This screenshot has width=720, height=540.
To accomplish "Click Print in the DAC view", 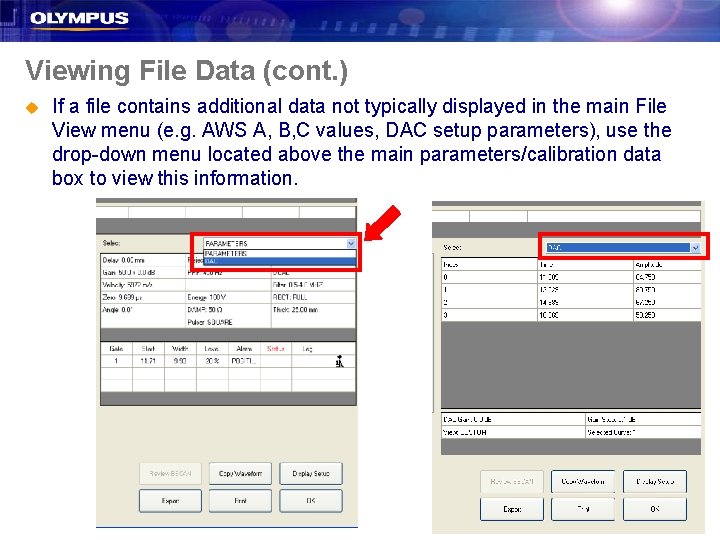I will click(583, 509).
